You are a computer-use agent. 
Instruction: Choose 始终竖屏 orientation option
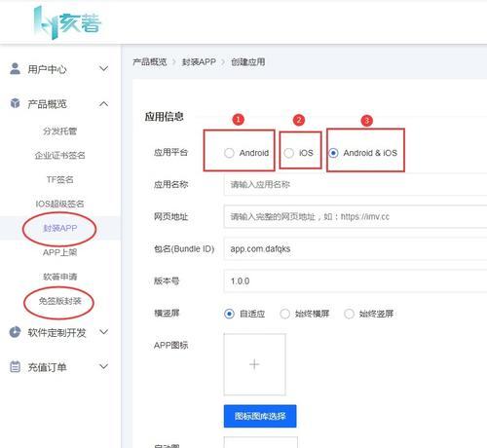click(x=349, y=314)
